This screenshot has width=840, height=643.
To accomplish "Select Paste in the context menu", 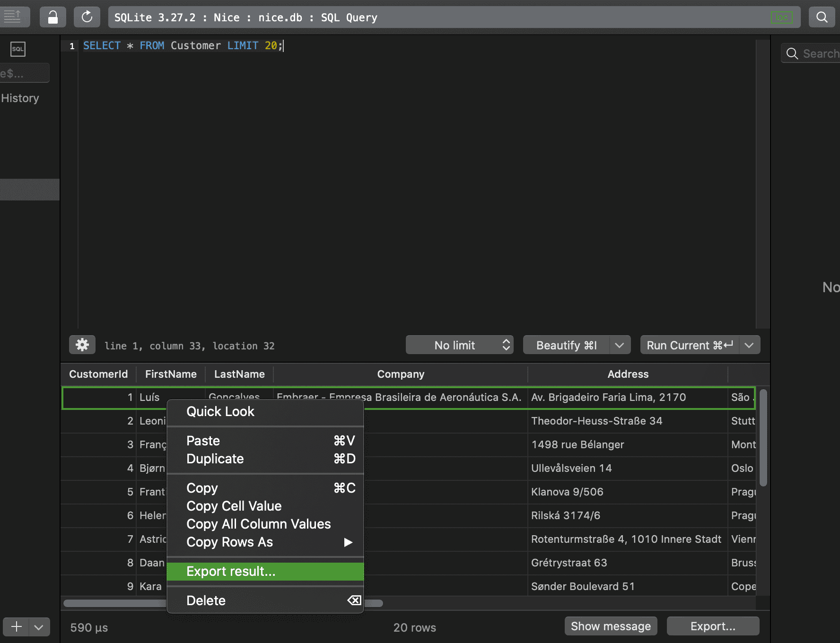I will [265, 441].
